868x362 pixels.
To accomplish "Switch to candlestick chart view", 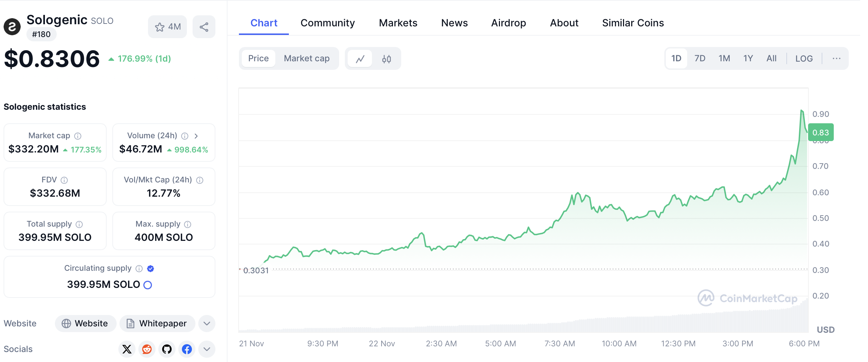I will [x=386, y=59].
